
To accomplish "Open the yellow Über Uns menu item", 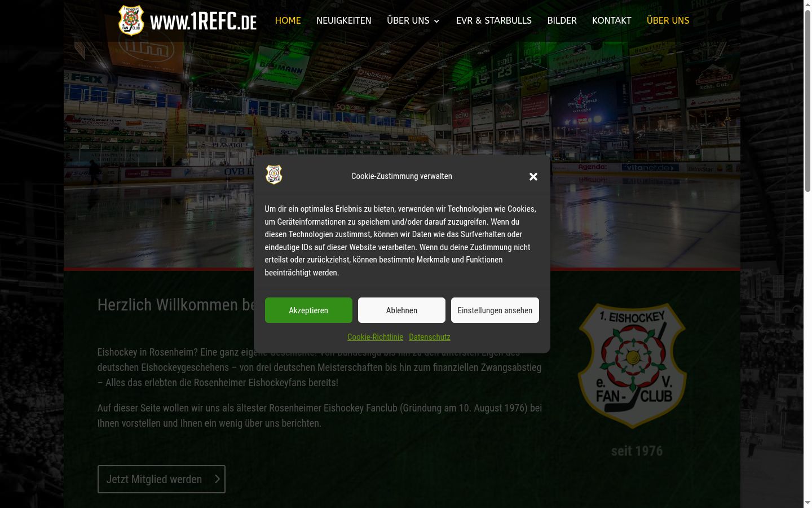I will [x=668, y=20].
